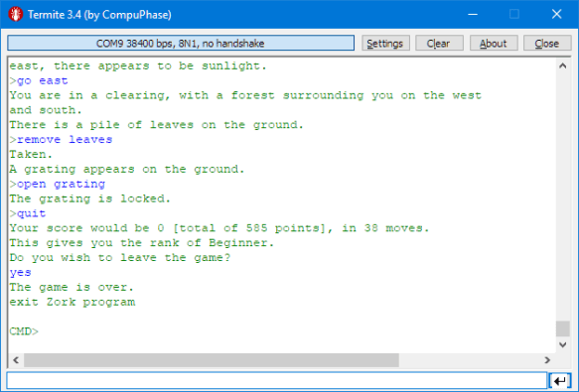Screen dimensions: 579x392
Task: Click the vertical scrollbar down arrow
Action: point(563,344)
